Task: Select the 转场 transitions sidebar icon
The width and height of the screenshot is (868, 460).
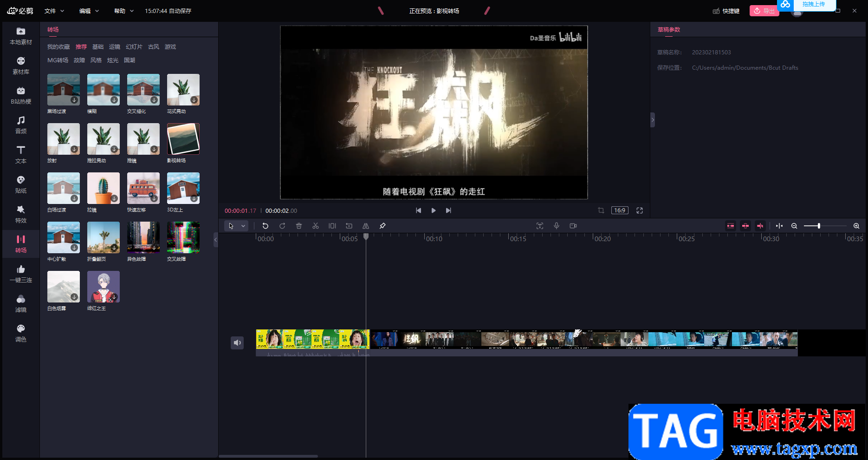Action: [x=21, y=244]
